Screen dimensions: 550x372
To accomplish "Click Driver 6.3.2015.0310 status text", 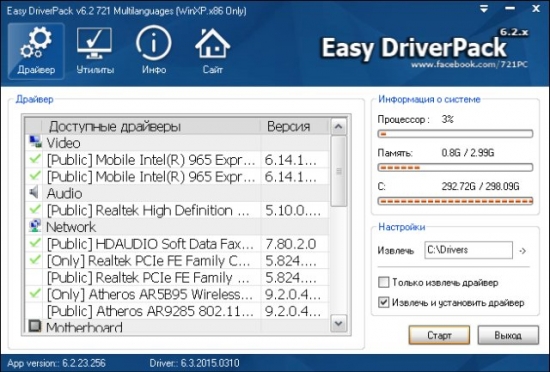I will point(194,363).
